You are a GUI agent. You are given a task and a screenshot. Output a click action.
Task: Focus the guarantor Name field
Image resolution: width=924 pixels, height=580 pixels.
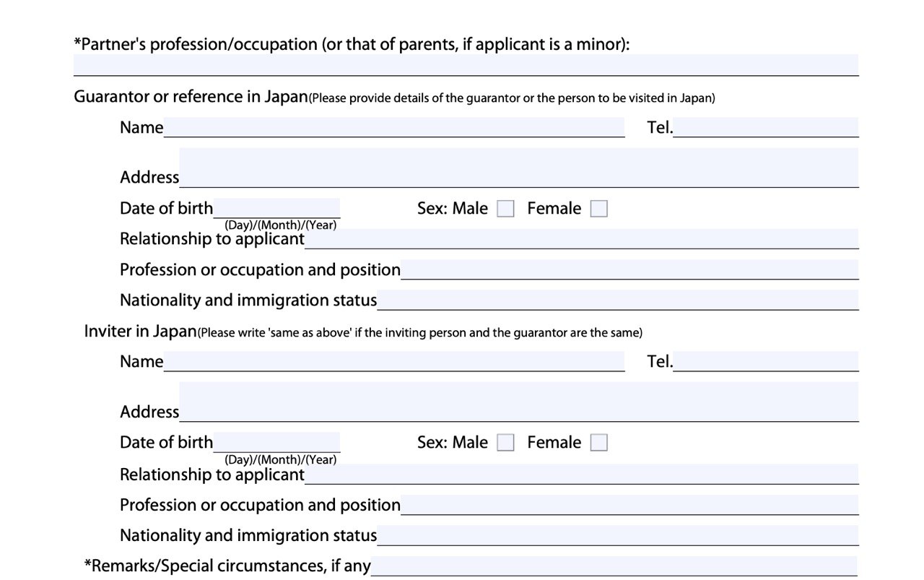(x=394, y=127)
